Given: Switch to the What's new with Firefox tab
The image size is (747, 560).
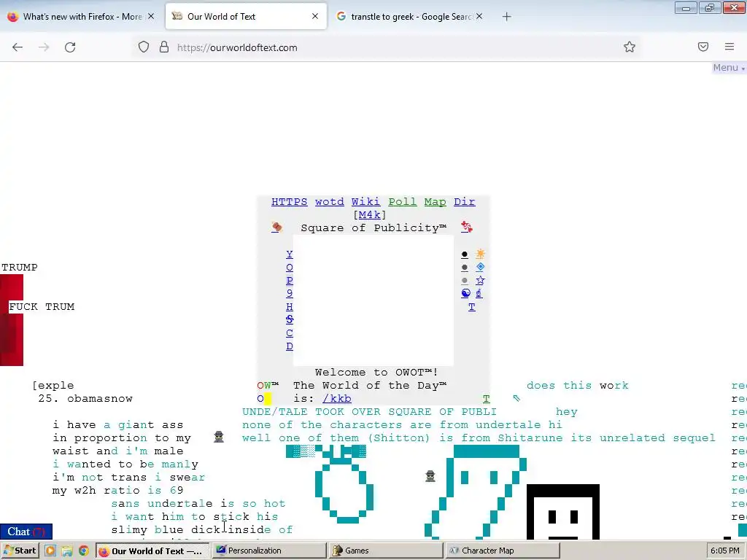Looking at the screenshot, I should pos(81,16).
